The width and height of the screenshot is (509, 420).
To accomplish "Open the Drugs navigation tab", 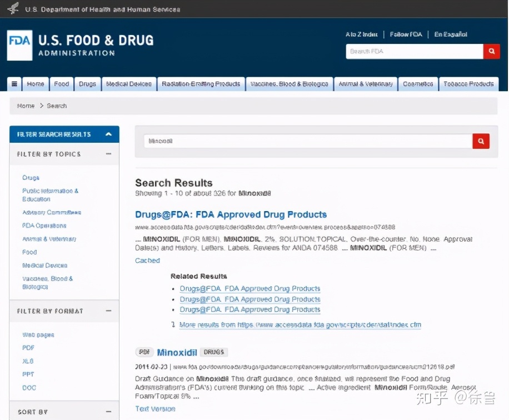I will coord(87,84).
